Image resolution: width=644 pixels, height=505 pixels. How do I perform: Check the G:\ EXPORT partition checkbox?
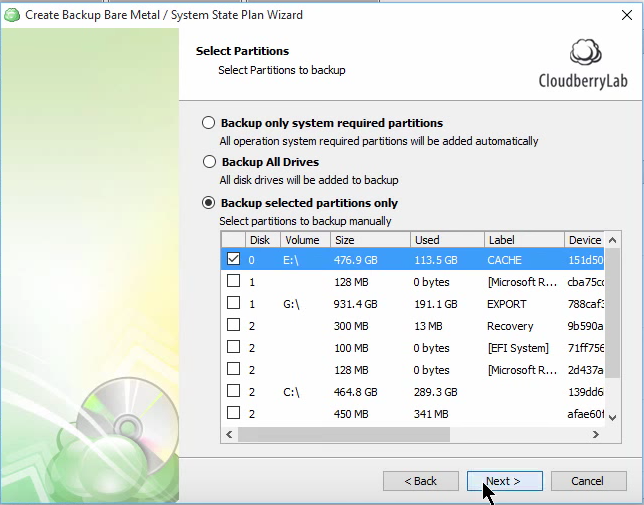(x=233, y=303)
